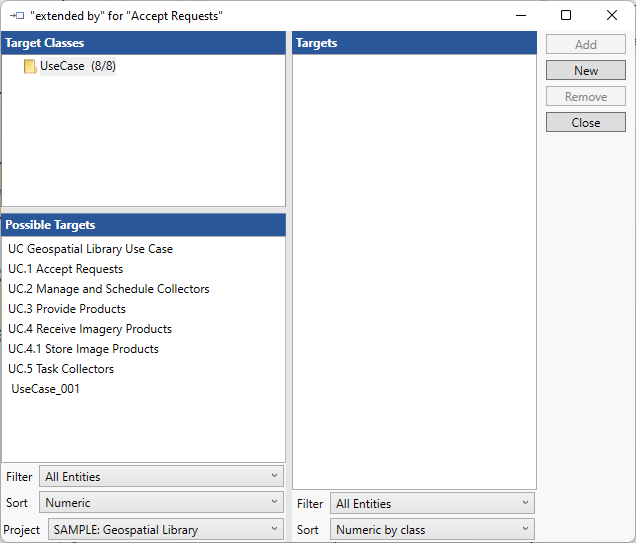The image size is (636, 543).
Task: Click the UseCase folder icon
Action: tap(30, 67)
